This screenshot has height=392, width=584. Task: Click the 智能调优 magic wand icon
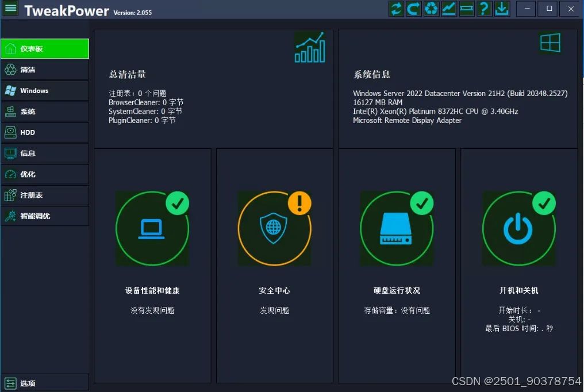[x=10, y=216]
